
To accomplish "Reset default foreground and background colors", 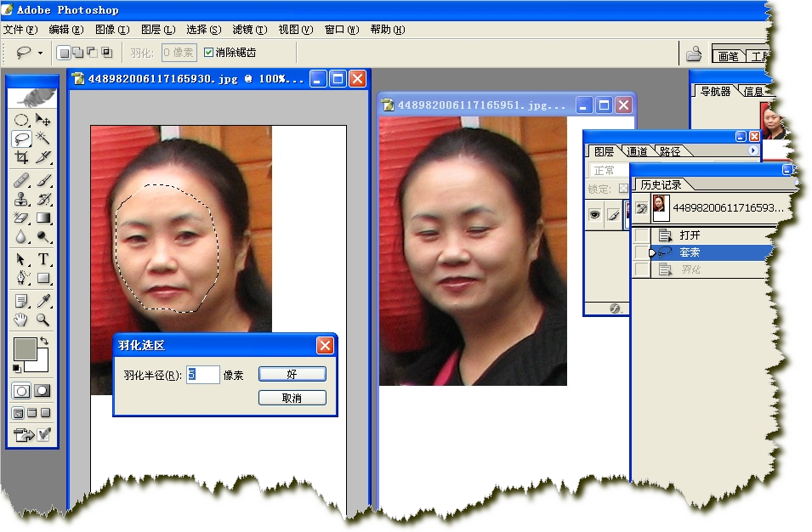I will tap(16, 369).
